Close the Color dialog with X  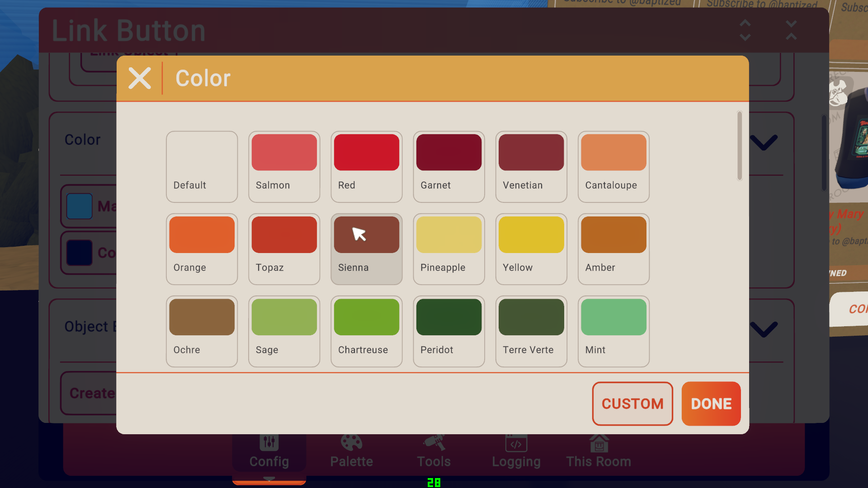pos(139,78)
